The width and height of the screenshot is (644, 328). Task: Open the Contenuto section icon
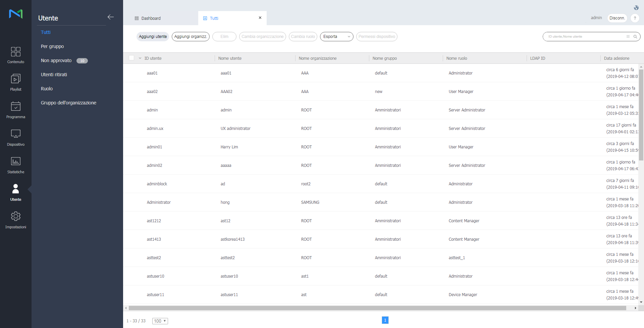(x=15, y=52)
